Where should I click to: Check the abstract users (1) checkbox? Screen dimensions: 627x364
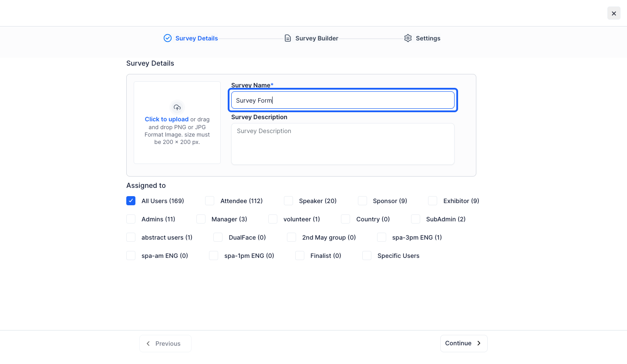click(131, 237)
